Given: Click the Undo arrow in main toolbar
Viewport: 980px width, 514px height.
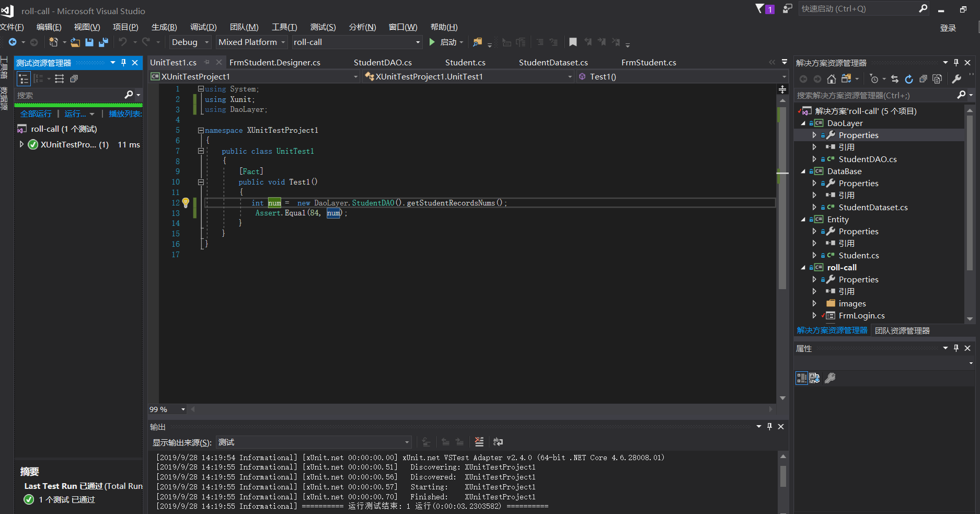Looking at the screenshot, I should click(x=123, y=42).
